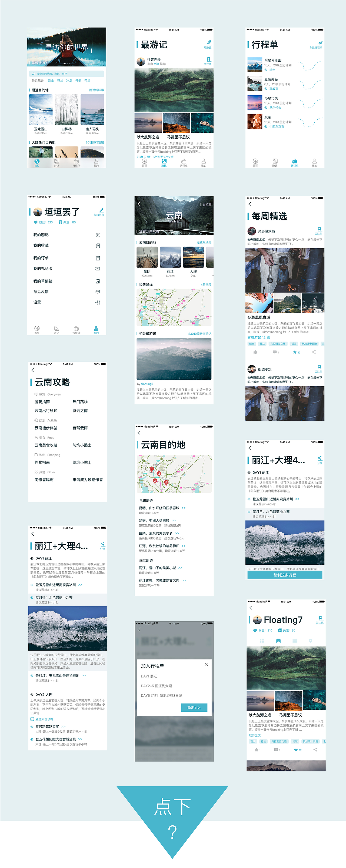The width and height of the screenshot is (346, 868).
Task: Follow 行者无疆 via 关注他
Action: [208, 61]
